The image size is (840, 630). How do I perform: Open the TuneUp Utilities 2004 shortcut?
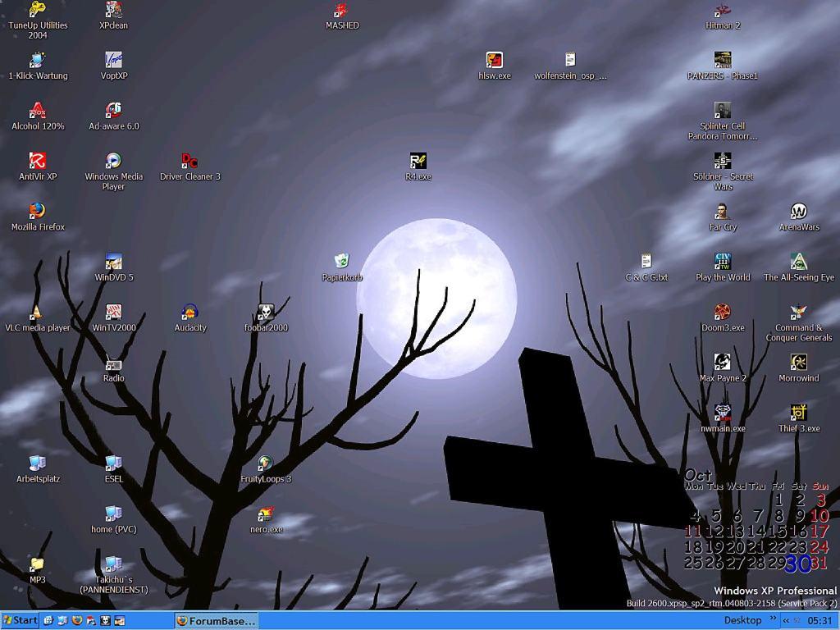point(38,21)
